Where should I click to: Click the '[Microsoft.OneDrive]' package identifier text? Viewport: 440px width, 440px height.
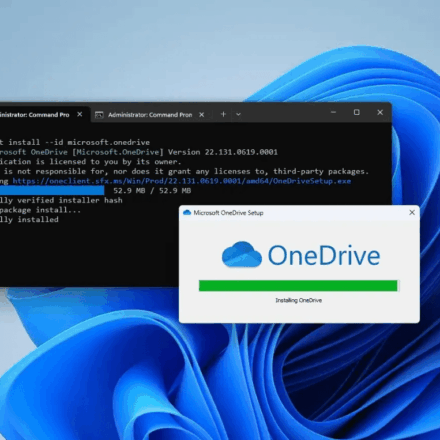pyautogui.click(x=118, y=152)
